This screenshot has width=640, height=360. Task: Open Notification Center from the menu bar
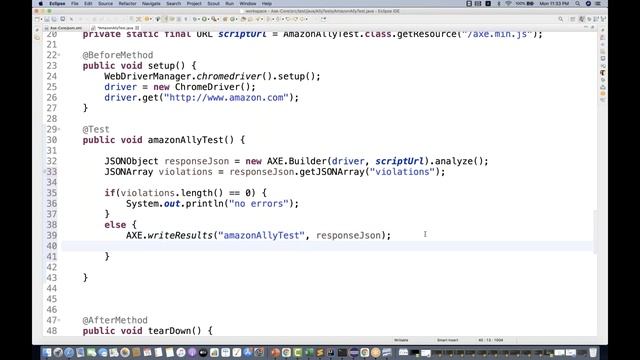598,3
